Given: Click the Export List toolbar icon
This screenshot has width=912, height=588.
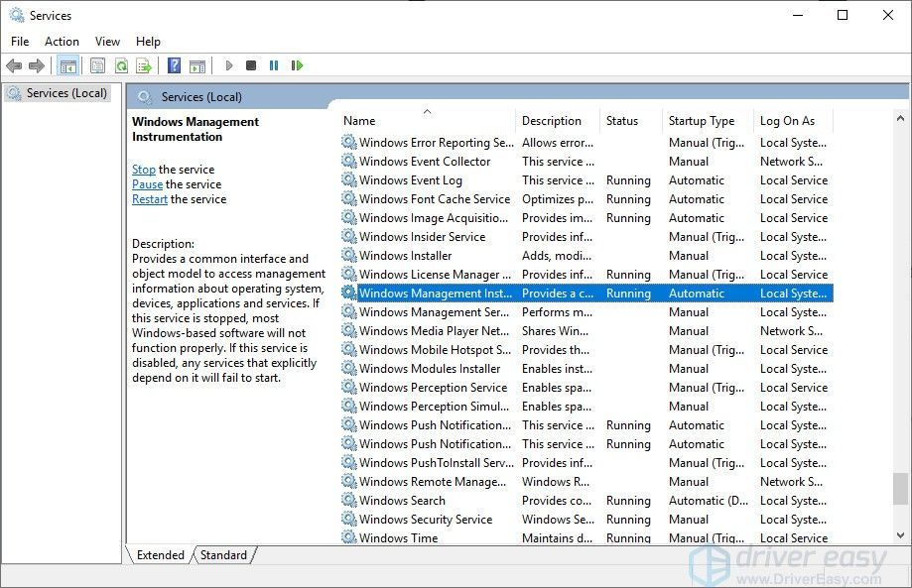Looking at the screenshot, I should 144,65.
